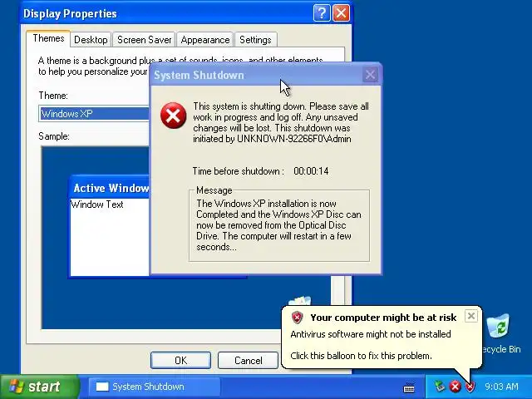Open the Screen Saver tab
The width and height of the screenshot is (532, 399).
[x=144, y=40]
